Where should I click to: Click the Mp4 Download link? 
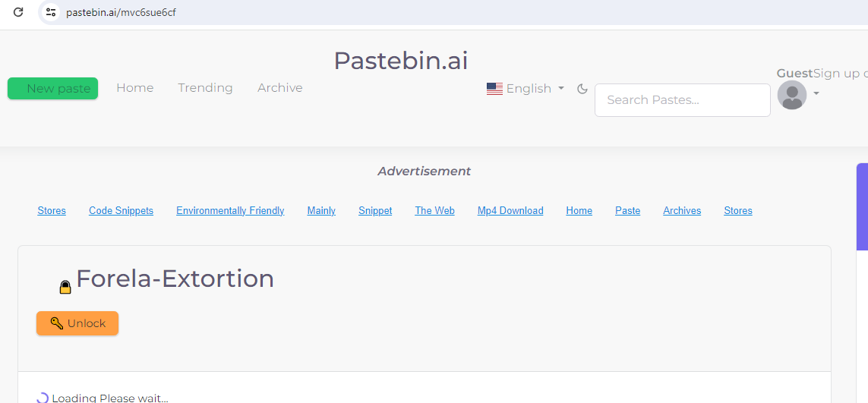click(x=510, y=211)
